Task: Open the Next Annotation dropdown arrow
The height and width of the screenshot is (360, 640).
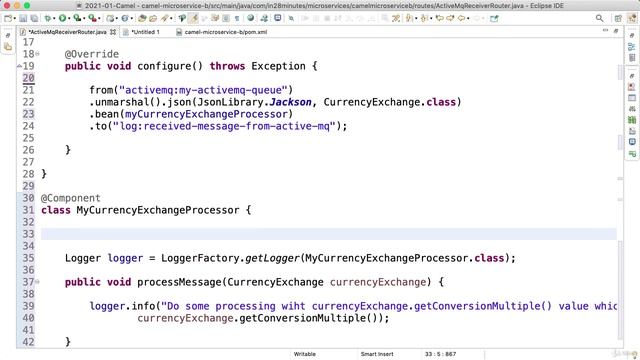Action: click(416, 18)
